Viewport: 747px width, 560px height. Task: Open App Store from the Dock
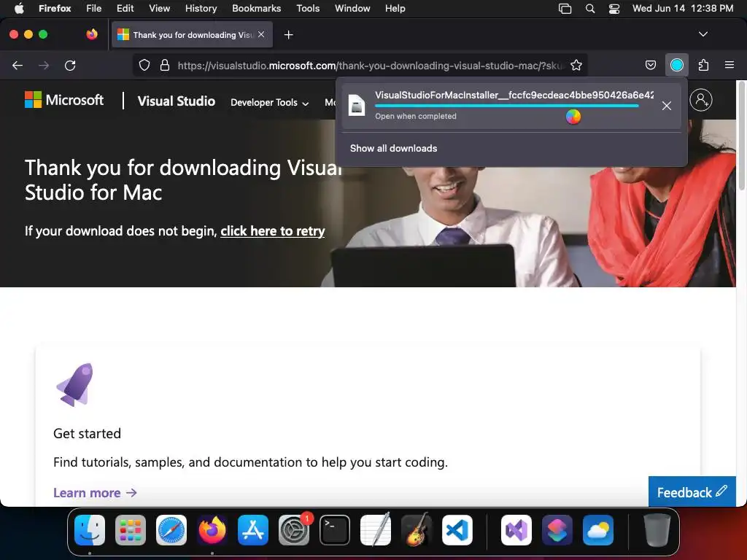(253, 530)
